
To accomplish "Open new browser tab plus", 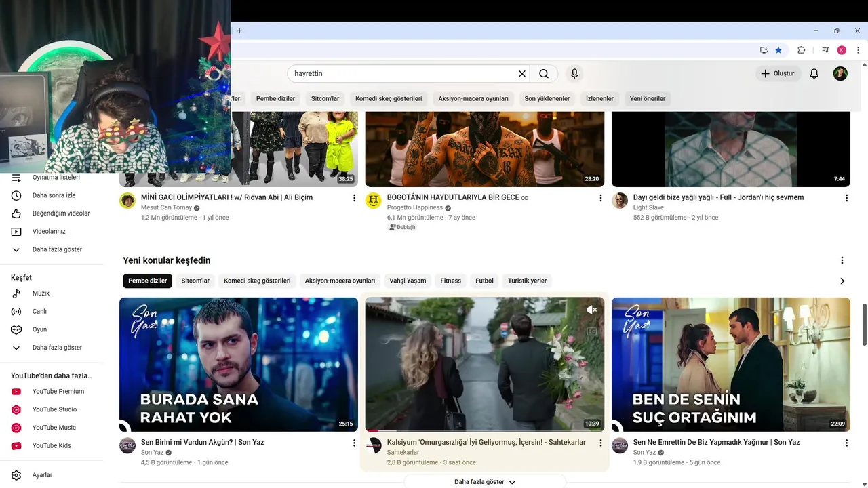I will point(239,30).
